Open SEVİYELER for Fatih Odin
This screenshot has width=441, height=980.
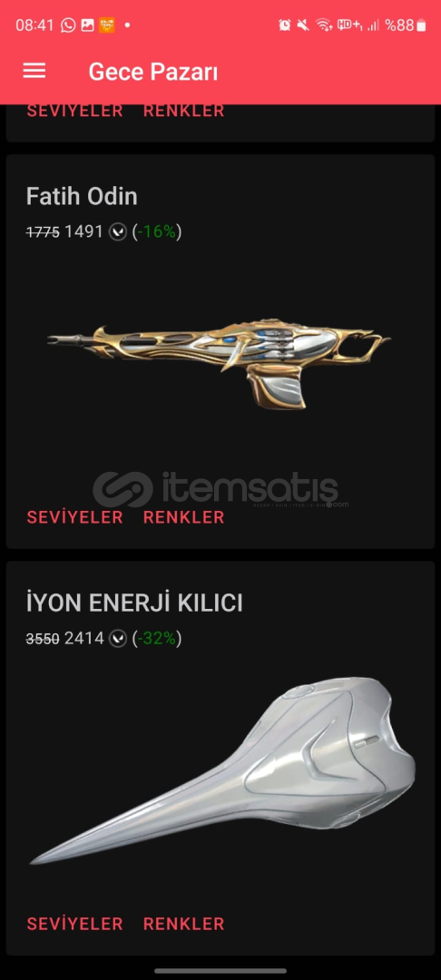coord(75,517)
